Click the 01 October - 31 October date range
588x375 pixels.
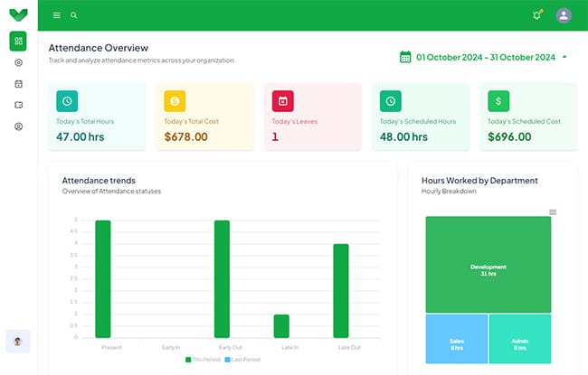click(x=485, y=57)
